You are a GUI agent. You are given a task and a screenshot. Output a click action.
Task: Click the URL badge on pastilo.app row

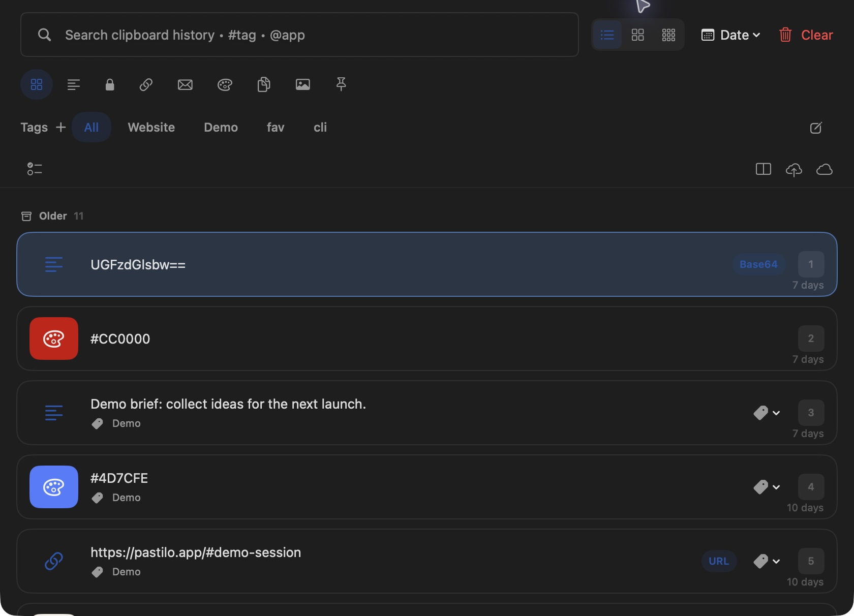click(719, 561)
